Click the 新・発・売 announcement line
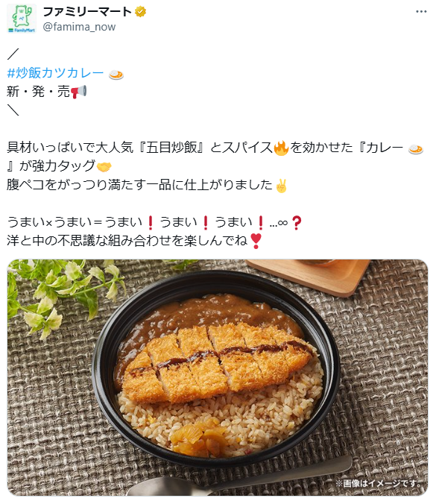 (47, 92)
